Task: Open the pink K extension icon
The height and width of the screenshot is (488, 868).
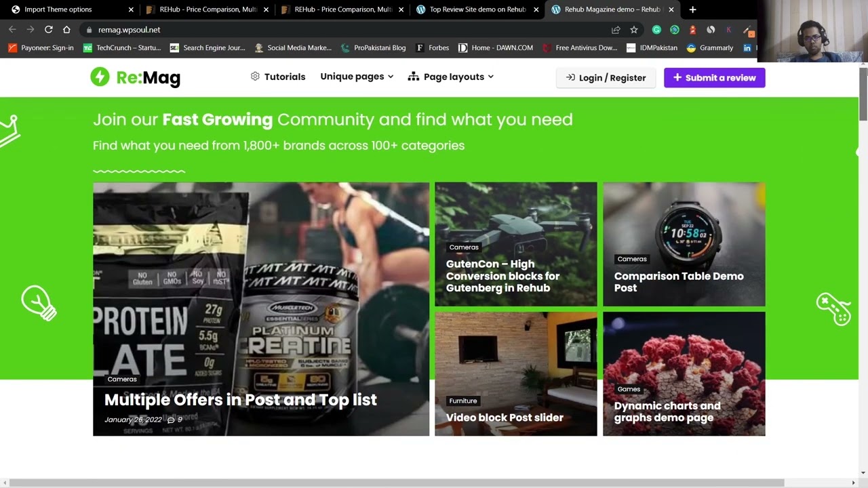Action: click(729, 30)
